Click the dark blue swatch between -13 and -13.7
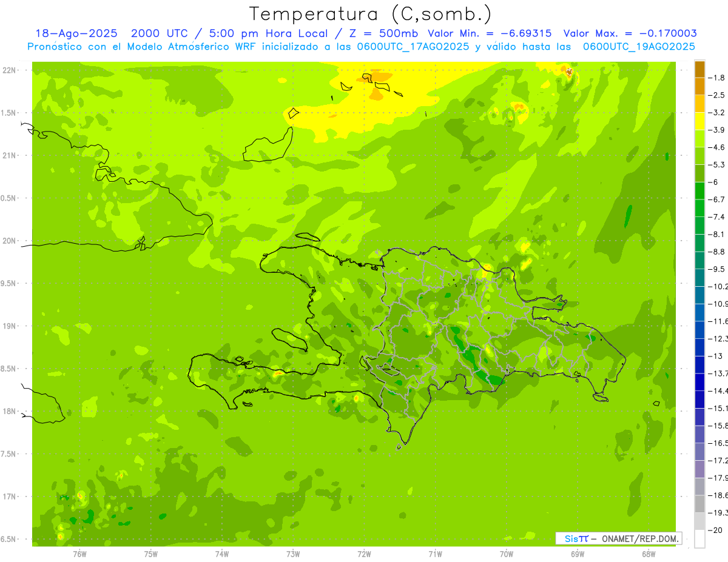The width and height of the screenshot is (728, 562). [x=699, y=365]
